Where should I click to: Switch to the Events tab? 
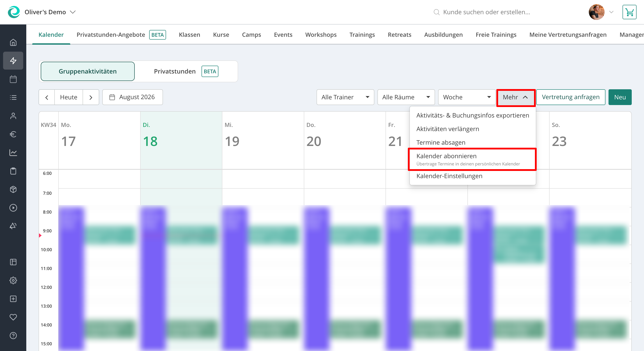coord(283,35)
